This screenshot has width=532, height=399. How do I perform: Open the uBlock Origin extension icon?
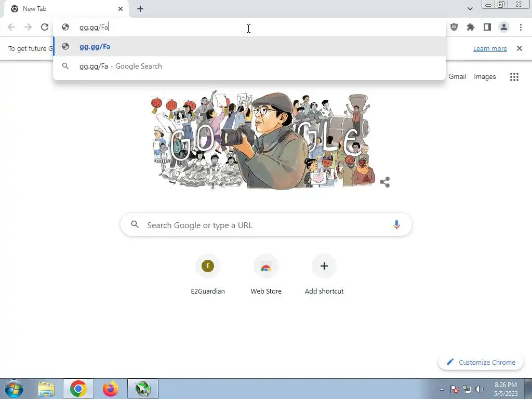click(454, 27)
